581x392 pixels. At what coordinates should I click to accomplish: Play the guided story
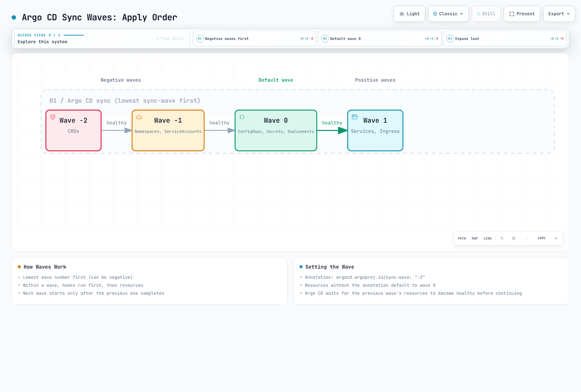(x=170, y=38)
